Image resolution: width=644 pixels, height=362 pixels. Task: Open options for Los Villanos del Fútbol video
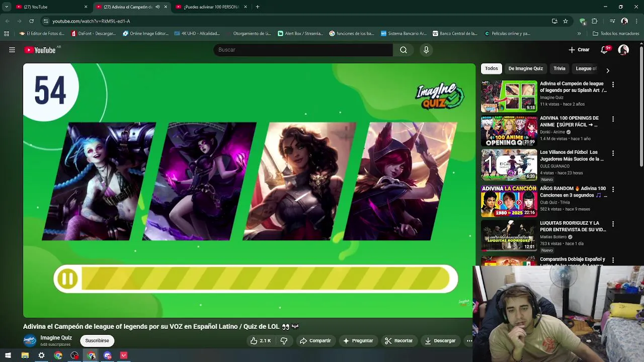click(x=613, y=153)
